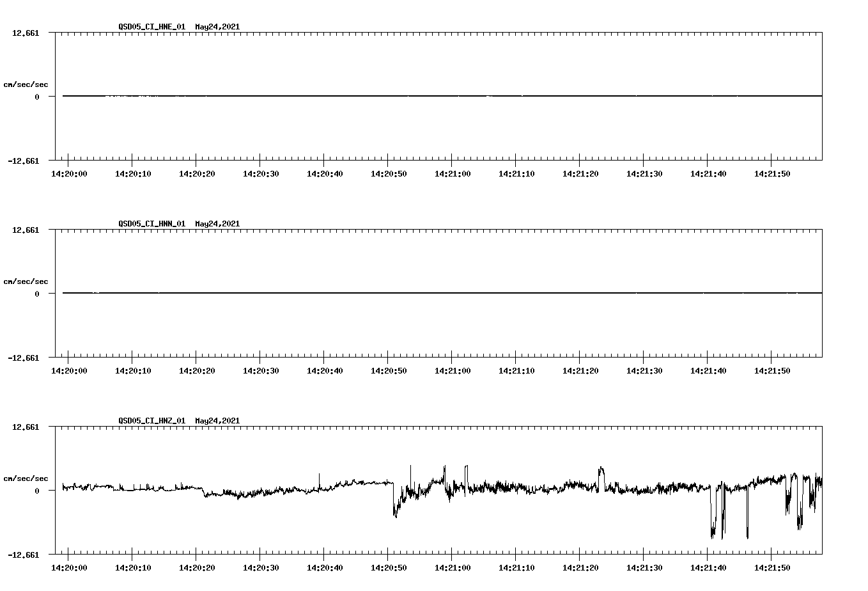
Task: Click the large spike near 14:21:00 on HNZ
Action: pyautogui.click(x=446, y=466)
